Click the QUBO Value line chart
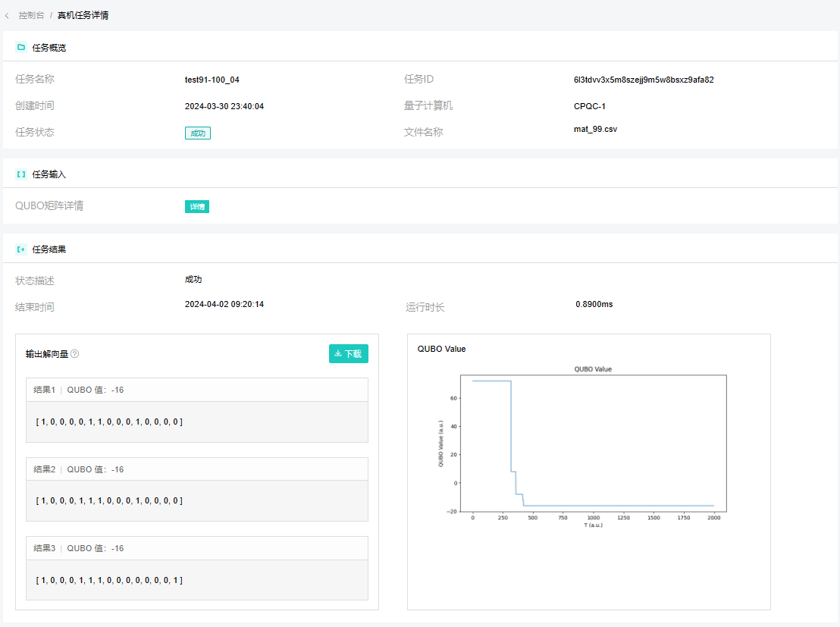Image resolution: width=840 pixels, height=627 pixels. pos(593,444)
